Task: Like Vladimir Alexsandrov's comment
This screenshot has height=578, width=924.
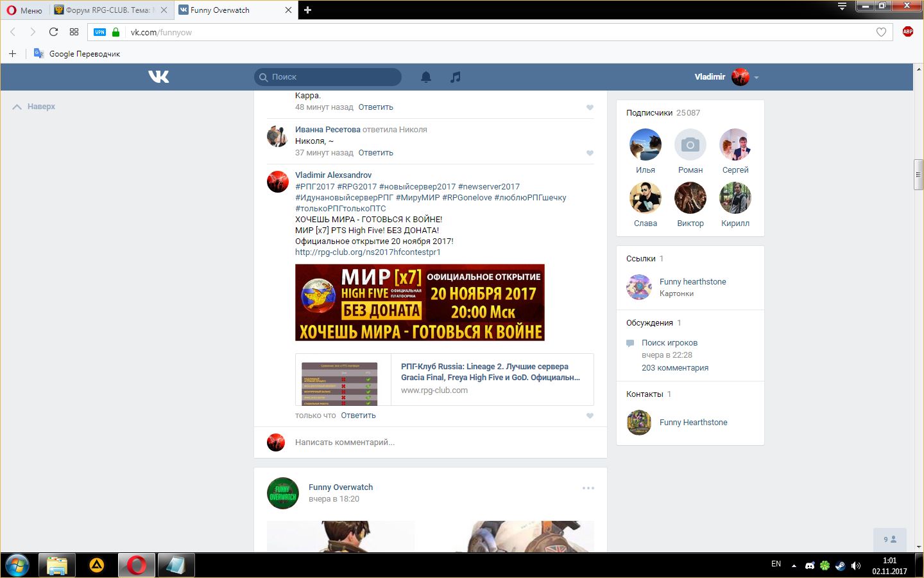Action: coord(590,416)
